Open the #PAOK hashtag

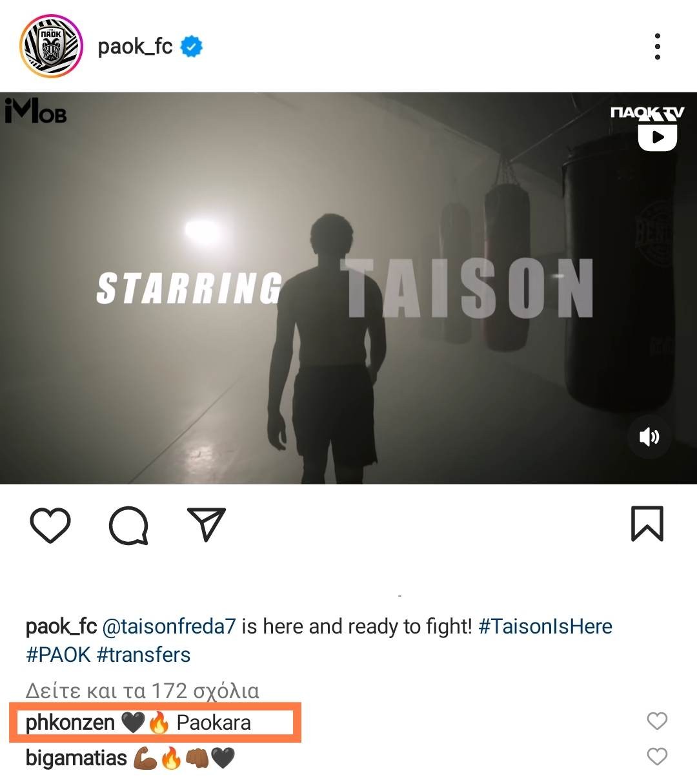(58, 655)
